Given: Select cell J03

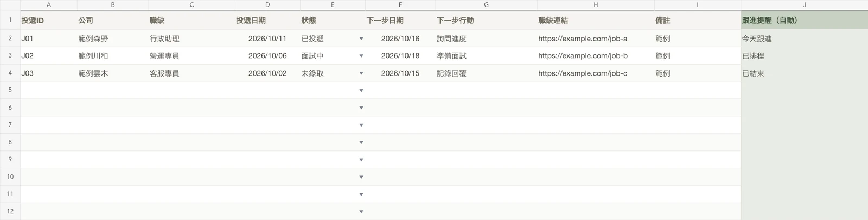Looking at the screenshot, I should click(x=49, y=73).
